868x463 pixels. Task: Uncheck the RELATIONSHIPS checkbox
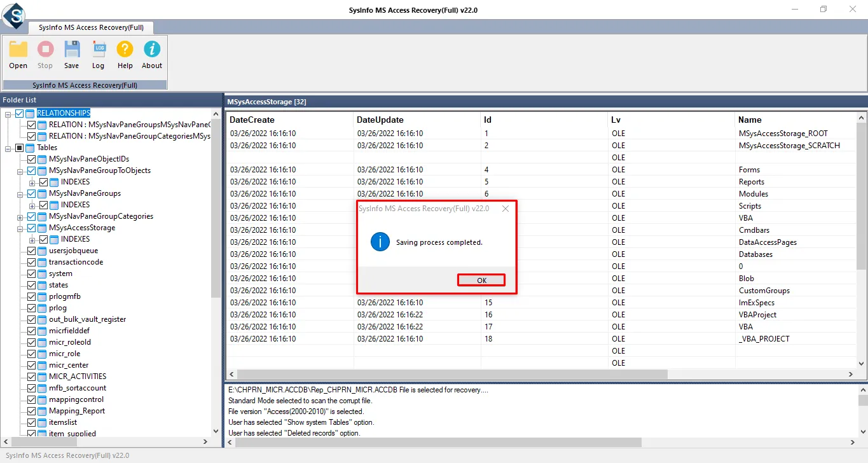19,113
